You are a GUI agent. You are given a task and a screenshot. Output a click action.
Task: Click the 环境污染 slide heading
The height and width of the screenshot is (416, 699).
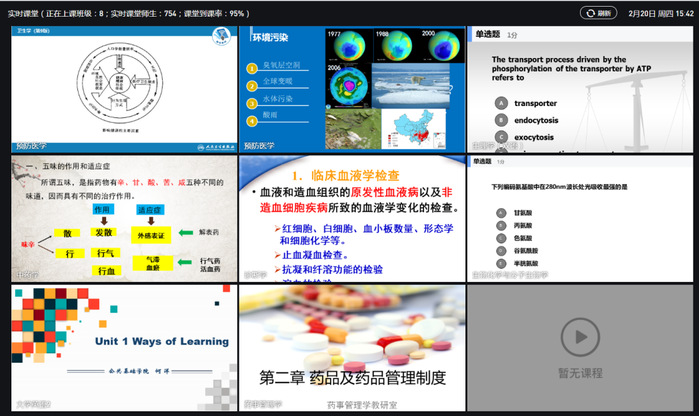(270, 37)
